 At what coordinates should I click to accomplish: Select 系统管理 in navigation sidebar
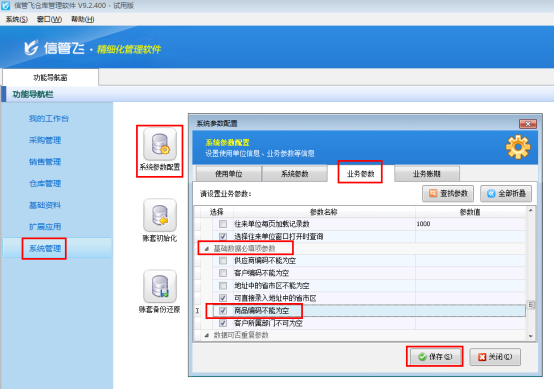tap(45, 248)
